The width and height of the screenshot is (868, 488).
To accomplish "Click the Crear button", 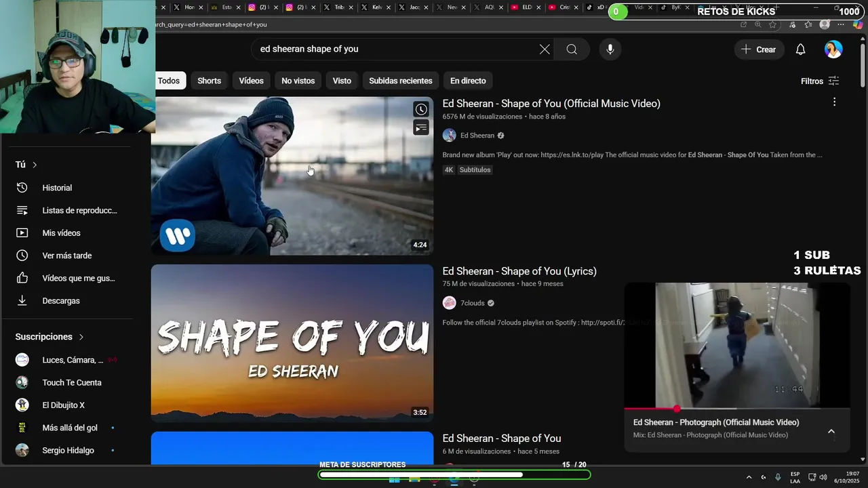I will pyautogui.click(x=759, y=49).
